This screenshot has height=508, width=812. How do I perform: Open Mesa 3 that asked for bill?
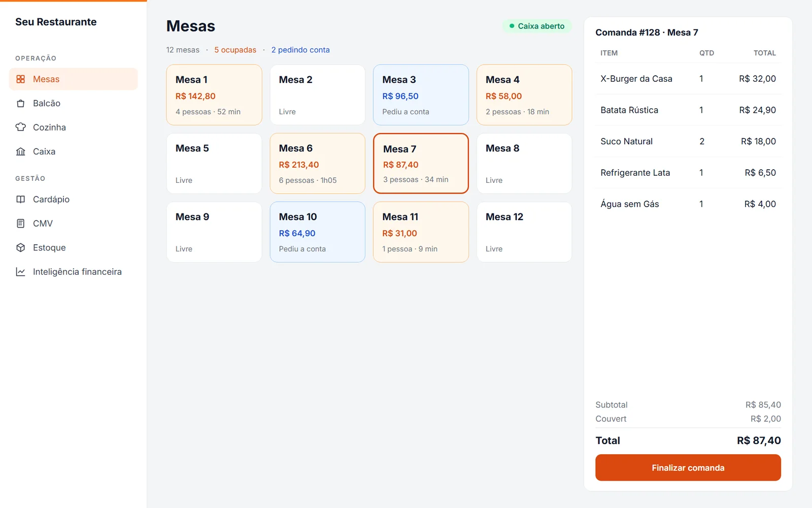pos(421,94)
